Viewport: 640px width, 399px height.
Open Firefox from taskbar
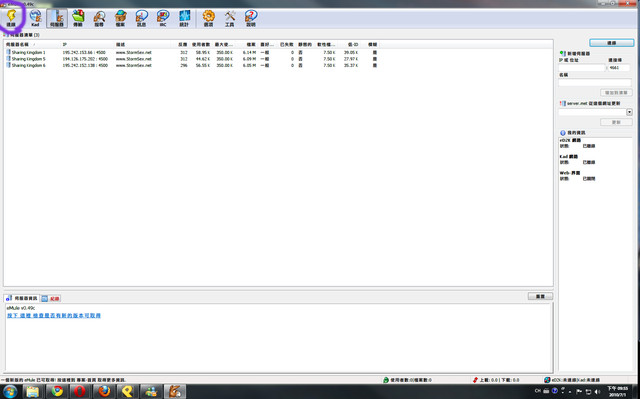pyautogui.click(x=104, y=392)
